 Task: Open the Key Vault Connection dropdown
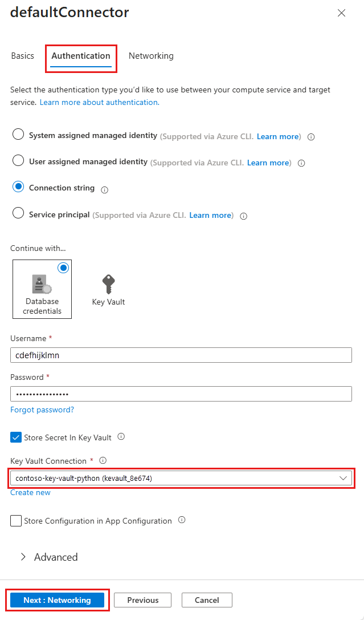[181, 479]
